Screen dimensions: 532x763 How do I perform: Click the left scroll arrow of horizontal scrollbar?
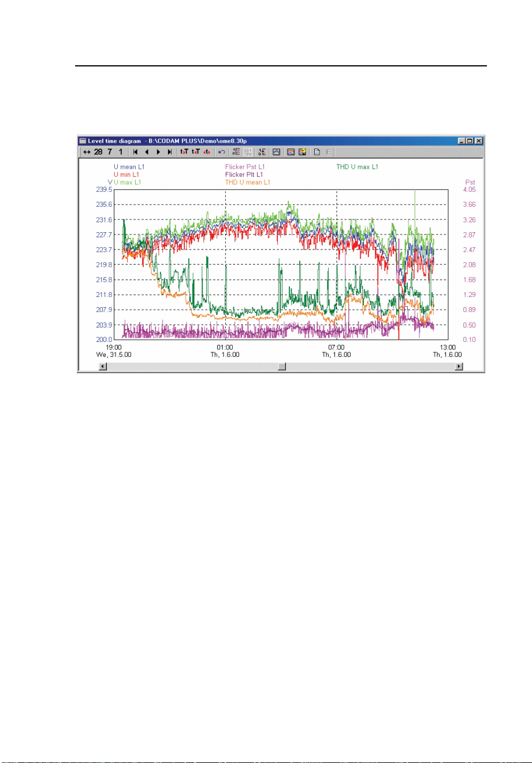(103, 366)
